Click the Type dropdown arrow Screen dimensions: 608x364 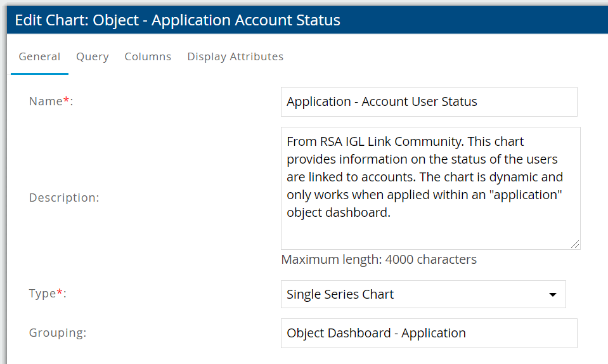click(552, 295)
